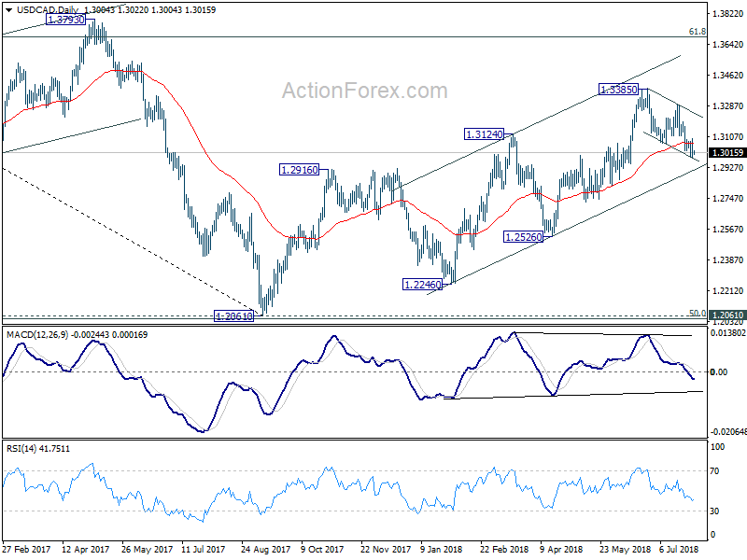Click the 1.20610 bottom price label

point(234,315)
